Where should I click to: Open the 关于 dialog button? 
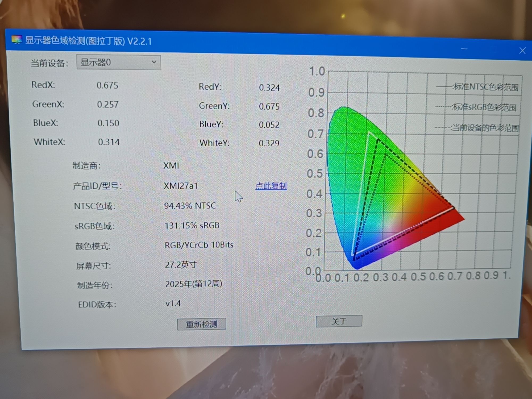click(339, 321)
